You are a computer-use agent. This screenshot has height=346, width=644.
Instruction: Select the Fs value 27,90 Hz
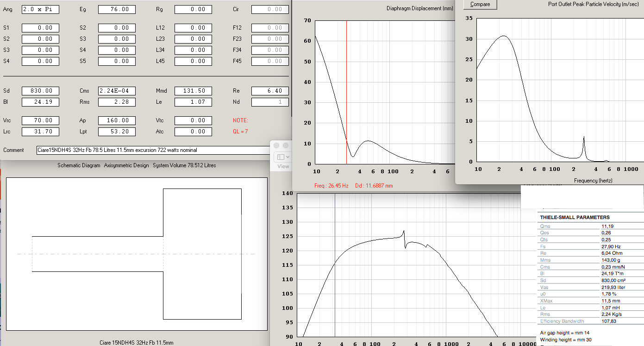tap(611, 246)
